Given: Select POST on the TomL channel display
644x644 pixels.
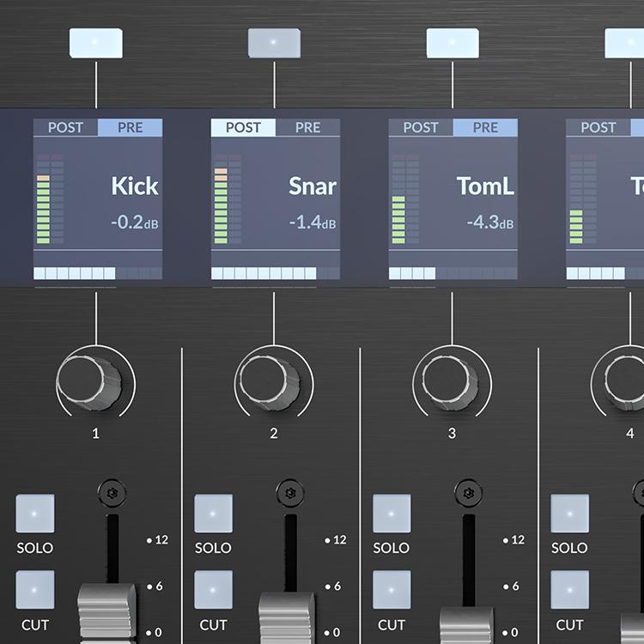Looking at the screenshot, I should (x=421, y=128).
